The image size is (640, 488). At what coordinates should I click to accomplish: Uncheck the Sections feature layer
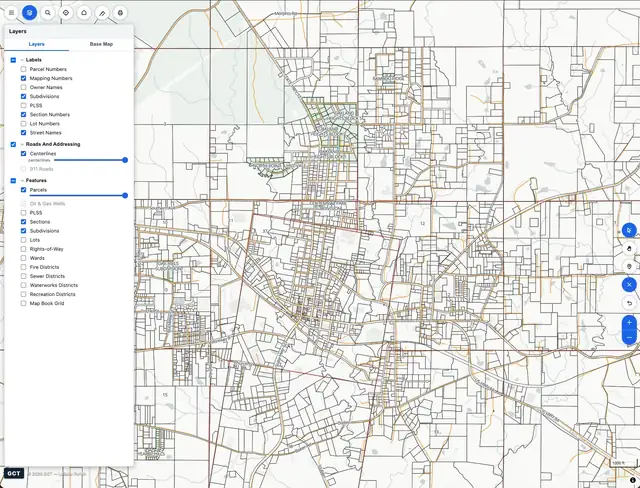[23, 222]
